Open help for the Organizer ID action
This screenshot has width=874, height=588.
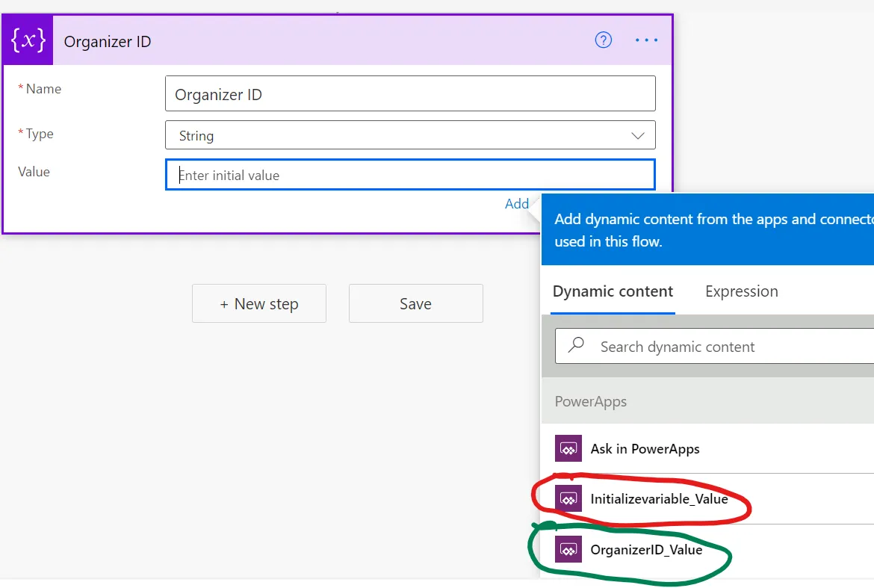pos(603,40)
